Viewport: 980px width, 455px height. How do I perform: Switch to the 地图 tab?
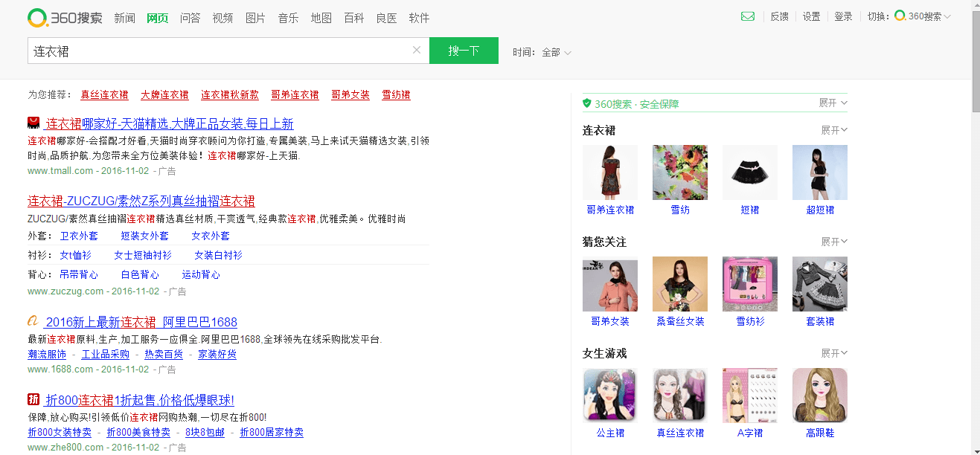(321, 18)
